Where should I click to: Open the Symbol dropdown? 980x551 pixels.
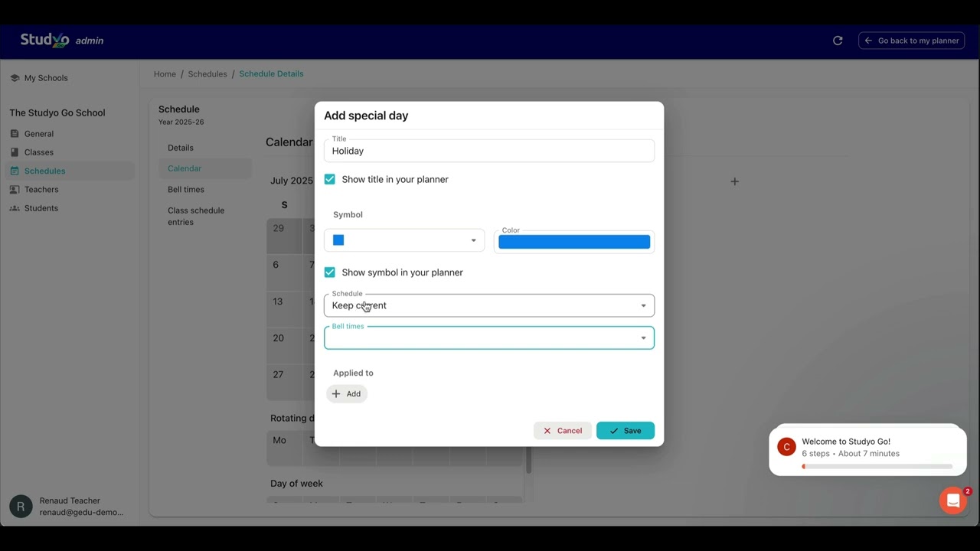point(404,240)
